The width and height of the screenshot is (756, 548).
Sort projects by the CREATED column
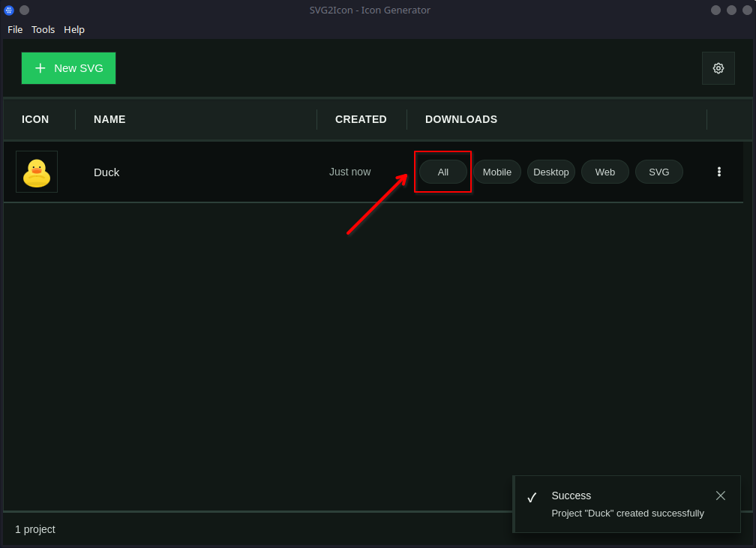pyautogui.click(x=361, y=119)
